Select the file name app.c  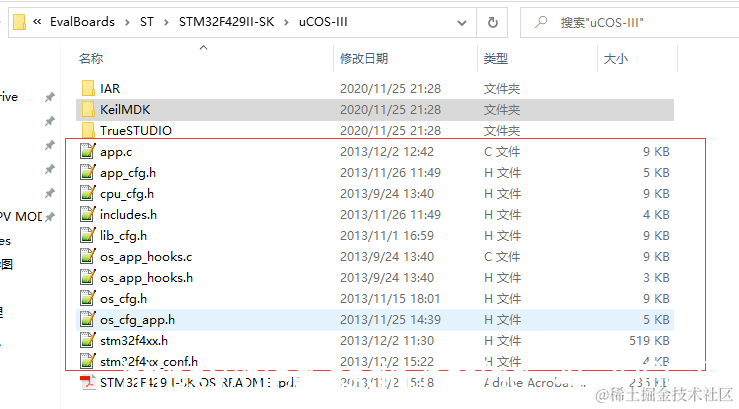[116, 152]
